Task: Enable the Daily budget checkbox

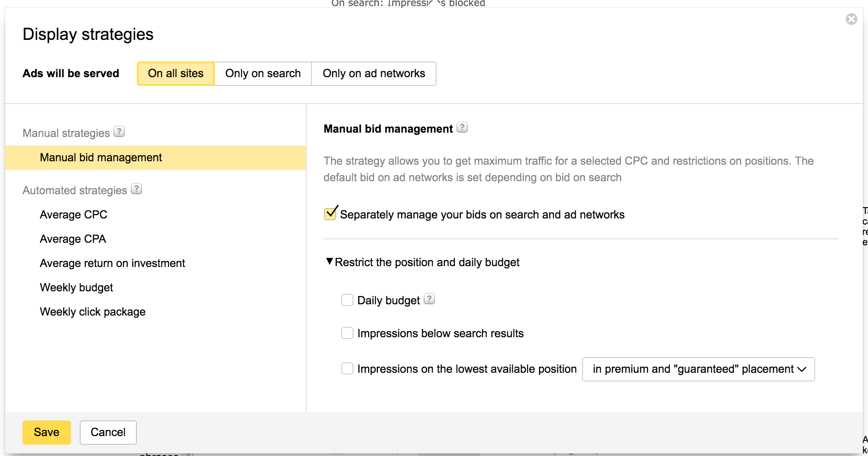Action: click(x=347, y=300)
